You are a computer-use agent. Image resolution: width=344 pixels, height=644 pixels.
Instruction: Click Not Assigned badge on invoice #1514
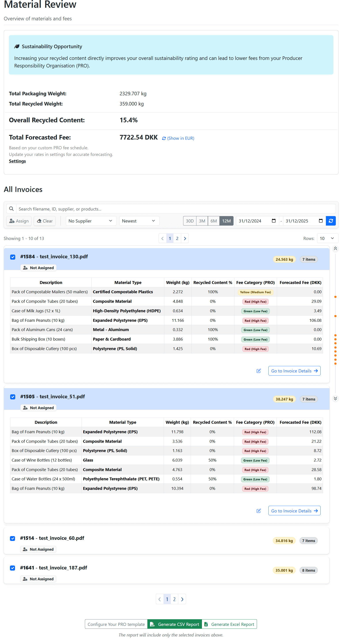point(38,549)
